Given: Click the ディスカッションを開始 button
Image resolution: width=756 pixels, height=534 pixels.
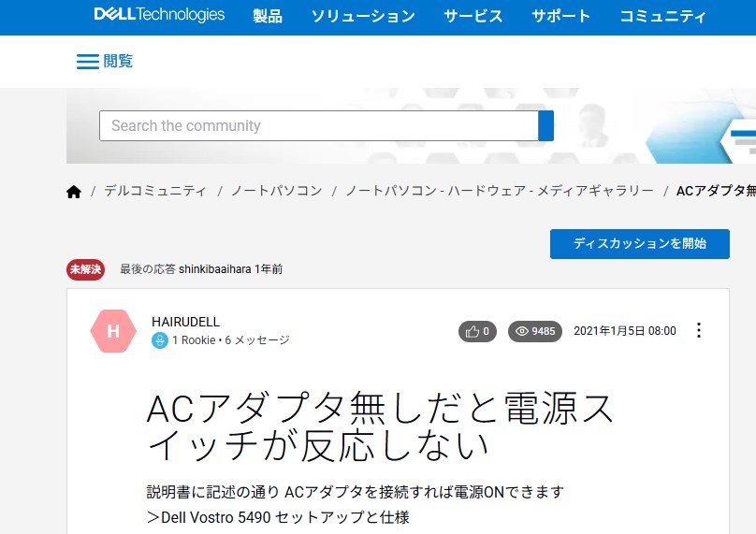Looking at the screenshot, I should (639, 243).
